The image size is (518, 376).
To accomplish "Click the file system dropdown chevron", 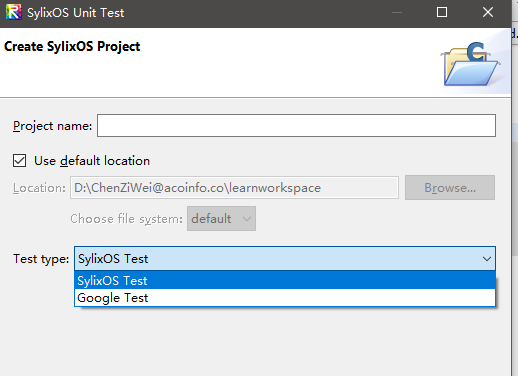I will [247, 219].
